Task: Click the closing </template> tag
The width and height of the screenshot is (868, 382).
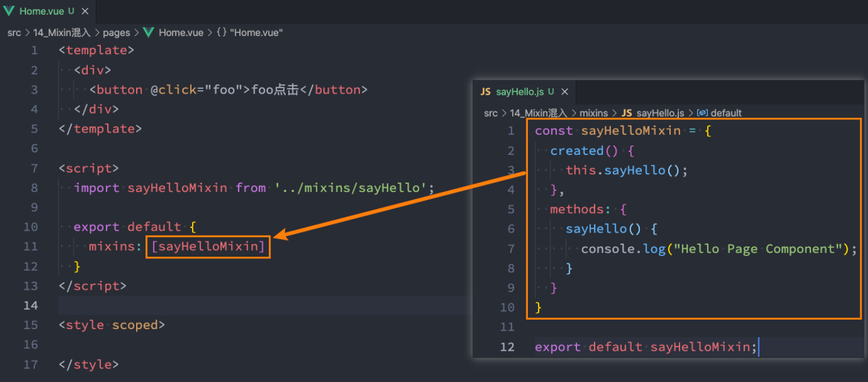Action: pyautogui.click(x=100, y=129)
